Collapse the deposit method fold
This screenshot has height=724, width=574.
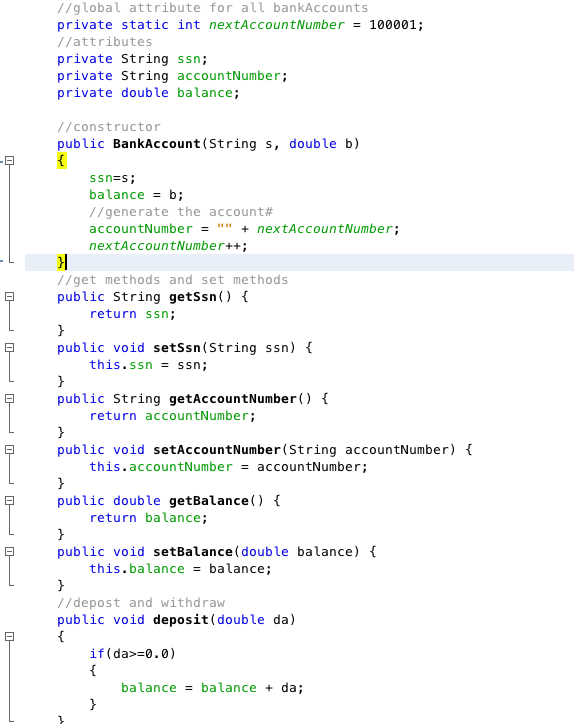[9, 637]
